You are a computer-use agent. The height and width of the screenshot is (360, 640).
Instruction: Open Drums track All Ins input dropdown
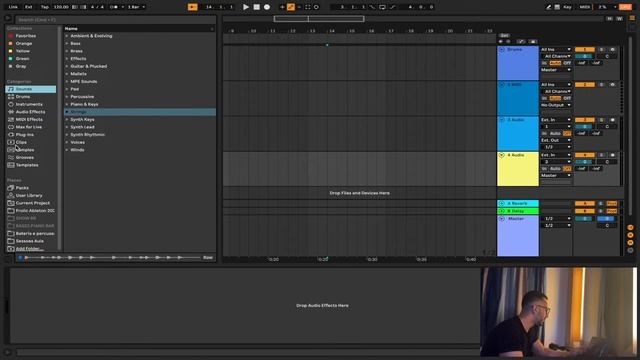[556, 49]
